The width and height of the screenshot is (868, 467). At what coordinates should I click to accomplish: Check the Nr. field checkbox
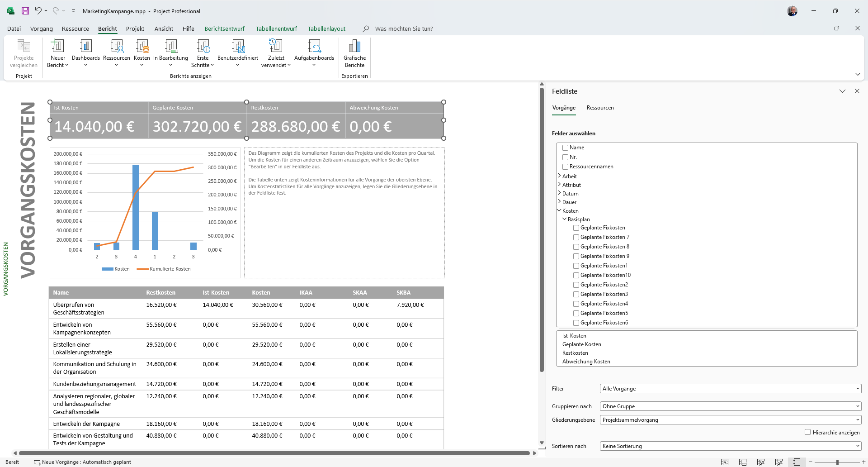pos(565,157)
